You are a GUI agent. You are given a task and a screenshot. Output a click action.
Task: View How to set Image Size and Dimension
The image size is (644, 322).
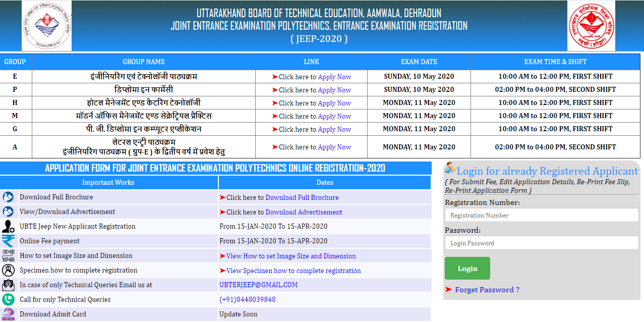(291, 256)
